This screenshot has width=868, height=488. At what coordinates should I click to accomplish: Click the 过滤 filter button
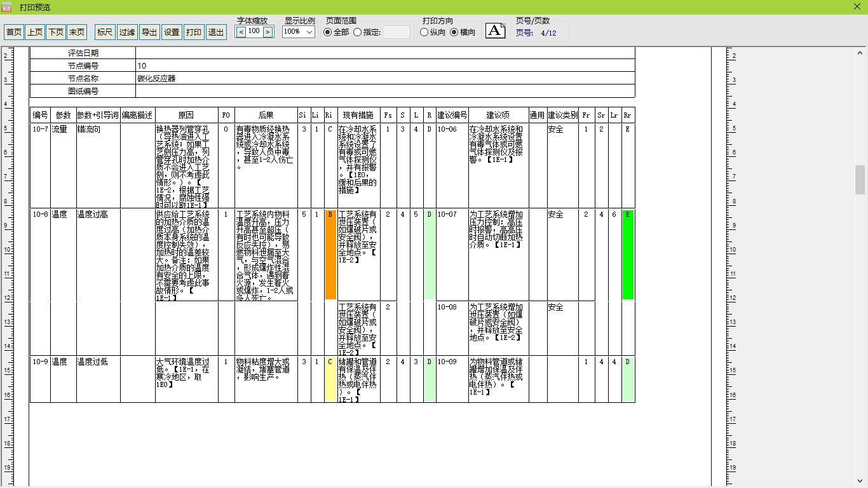[x=127, y=32]
